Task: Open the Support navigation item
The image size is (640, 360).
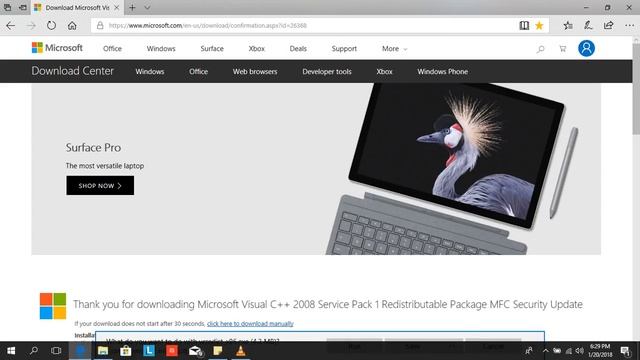Action: [x=344, y=49]
